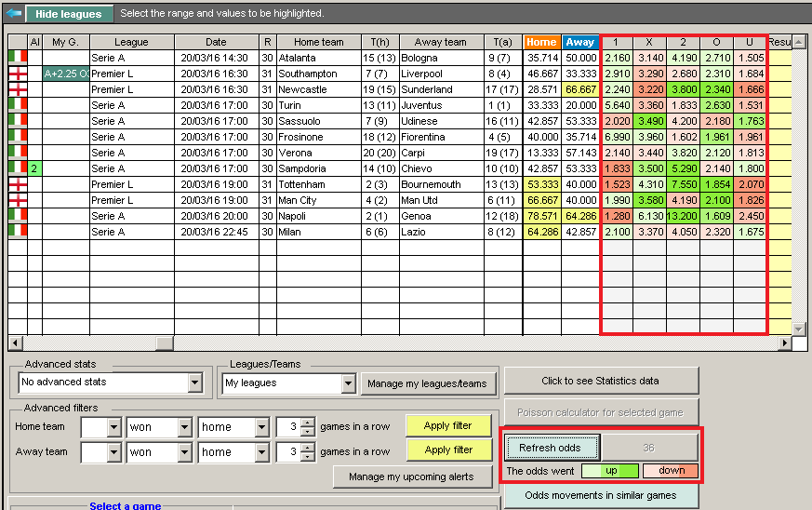Open Away team first filter dropdown
Screen dimensions: 812x510
click(x=113, y=452)
